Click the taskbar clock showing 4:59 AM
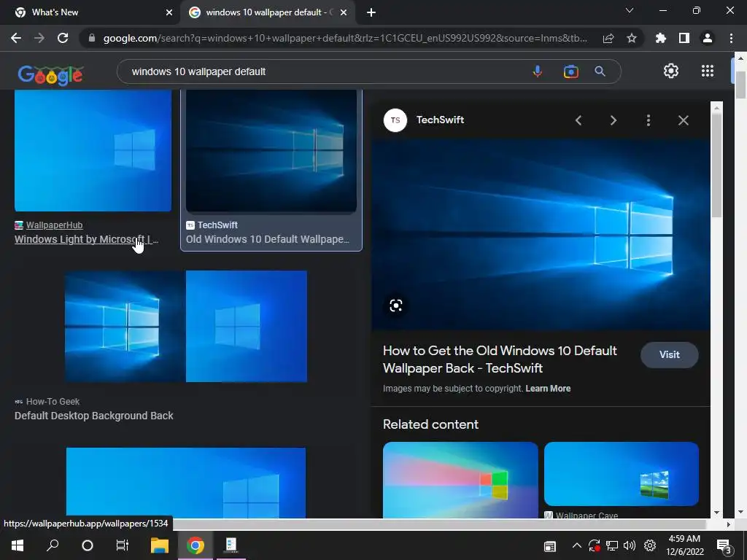Image resolution: width=747 pixels, height=560 pixels. 684,545
